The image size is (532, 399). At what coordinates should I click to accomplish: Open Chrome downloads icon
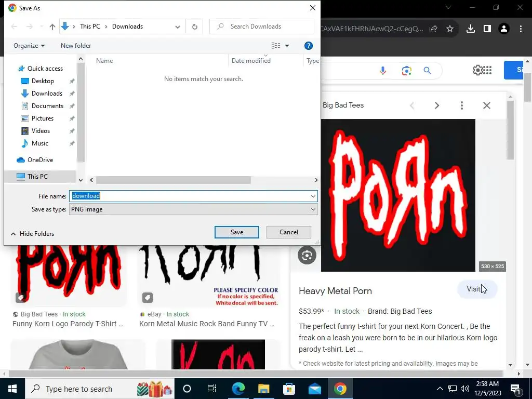pos(471,29)
